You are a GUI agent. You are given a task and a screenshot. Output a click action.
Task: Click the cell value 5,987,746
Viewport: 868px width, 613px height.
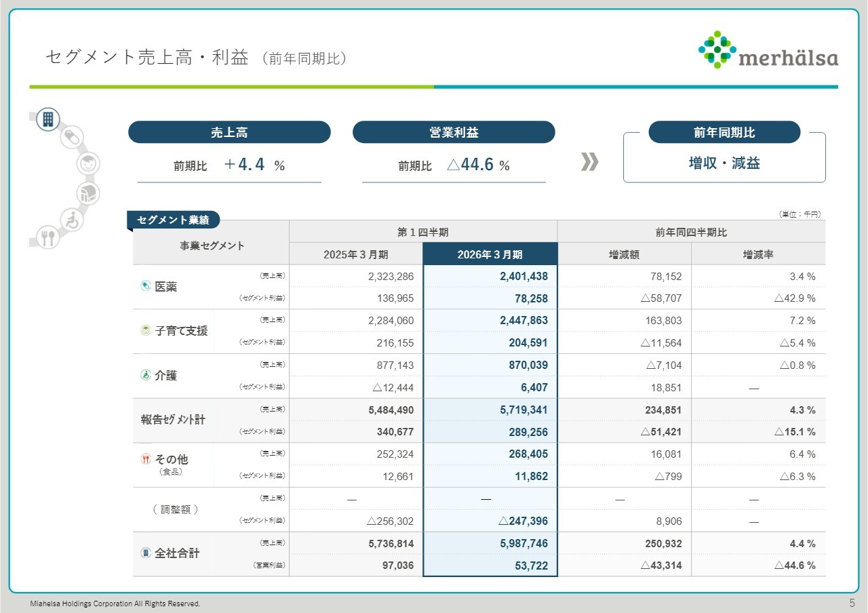coord(524,544)
